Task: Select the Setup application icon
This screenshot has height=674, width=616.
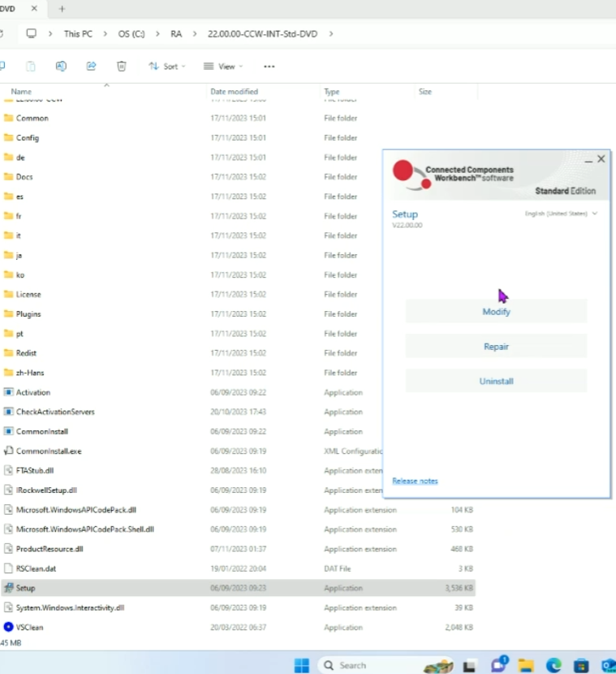Action: 8,588
